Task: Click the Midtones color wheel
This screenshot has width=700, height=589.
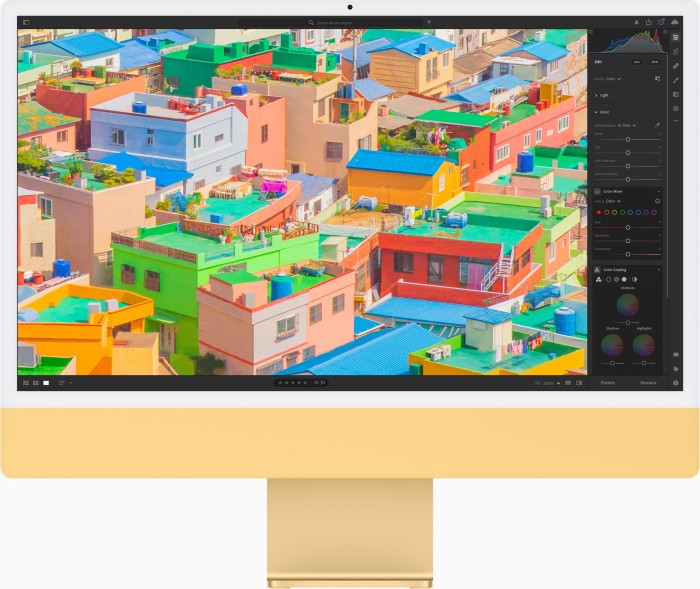Action: pyautogui.click(x=627, y=305)
